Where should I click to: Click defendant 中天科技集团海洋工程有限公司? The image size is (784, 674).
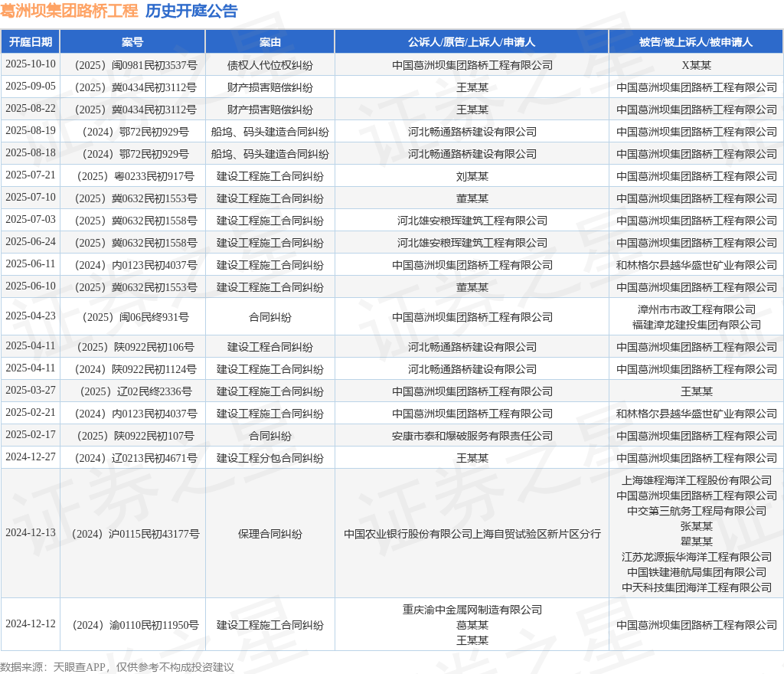(x=696, y=587)
